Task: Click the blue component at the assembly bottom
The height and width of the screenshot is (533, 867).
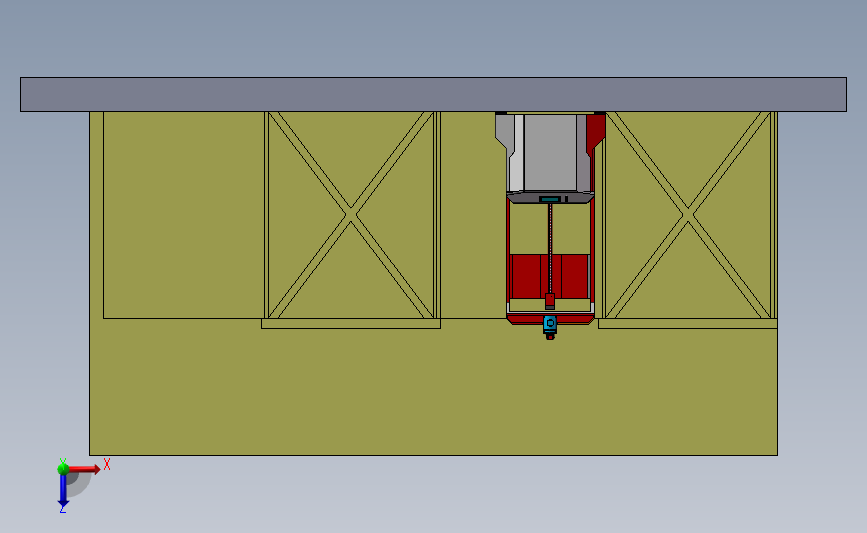Action: point(550,324)
